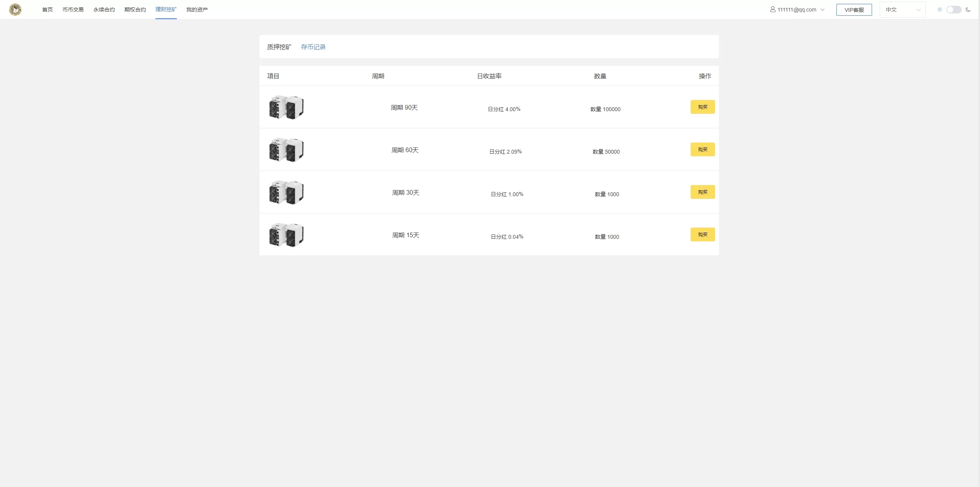Select the 质押挖矿 tab
Viewport: 980px width, 487px height.
[279, 47]
